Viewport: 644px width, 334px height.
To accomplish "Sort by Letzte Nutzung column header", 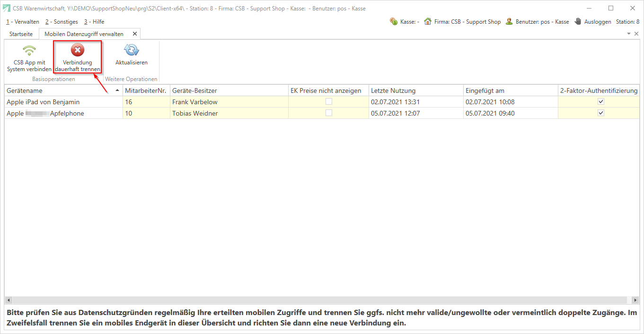I will [416, 90].
